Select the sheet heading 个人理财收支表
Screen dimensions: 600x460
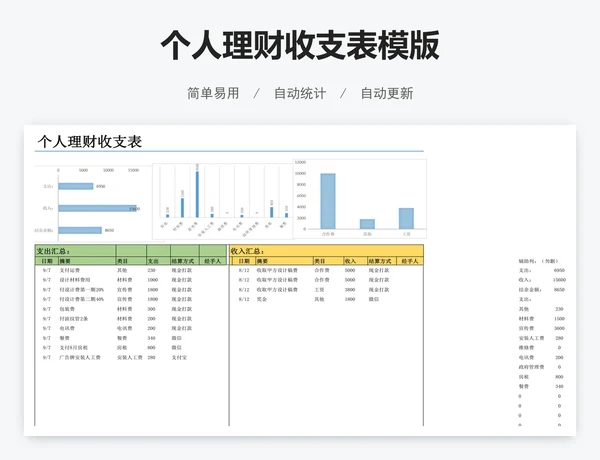tap(90, 142)
